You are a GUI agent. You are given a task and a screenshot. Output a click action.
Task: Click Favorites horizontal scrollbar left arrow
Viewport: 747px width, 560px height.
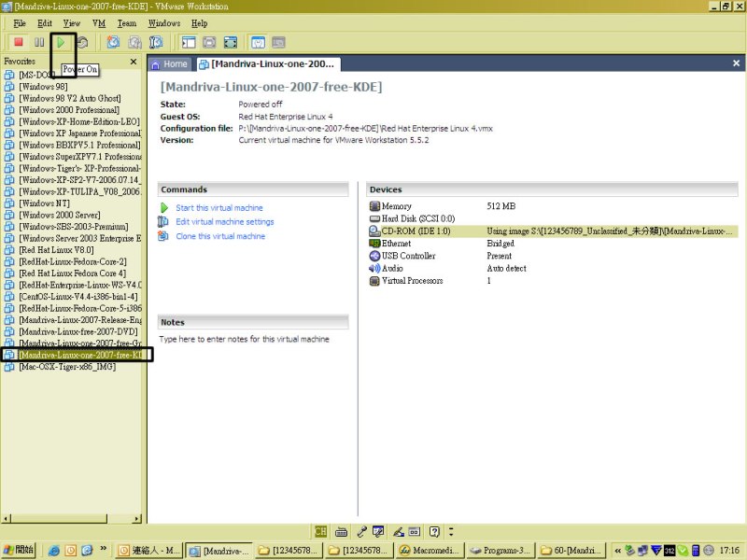point(6,518)
